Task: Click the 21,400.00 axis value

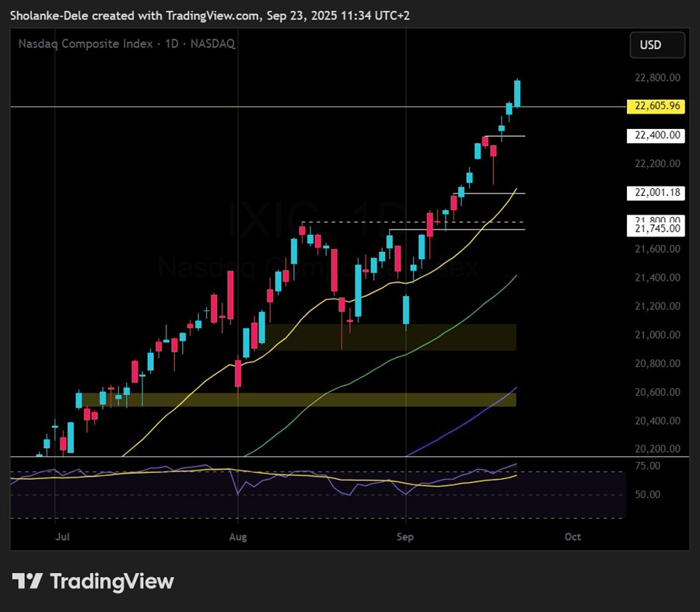Action: point(657,278)
